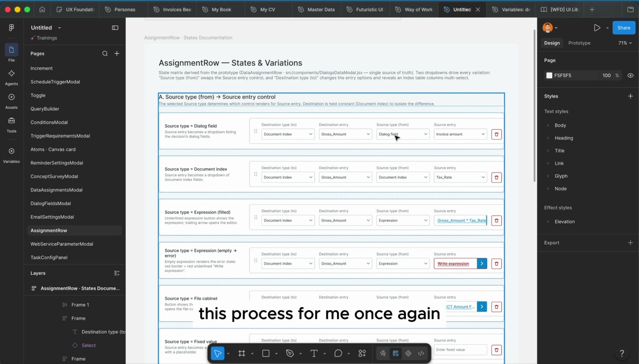
Task: Open the Figma main menu logo
Action: click(x=11, y=28)
